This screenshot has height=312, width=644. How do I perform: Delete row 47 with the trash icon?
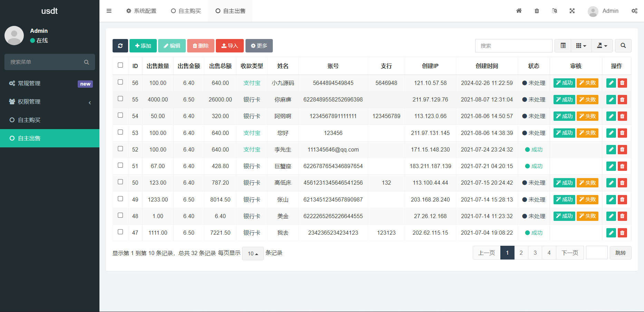(x=622, y=233)
